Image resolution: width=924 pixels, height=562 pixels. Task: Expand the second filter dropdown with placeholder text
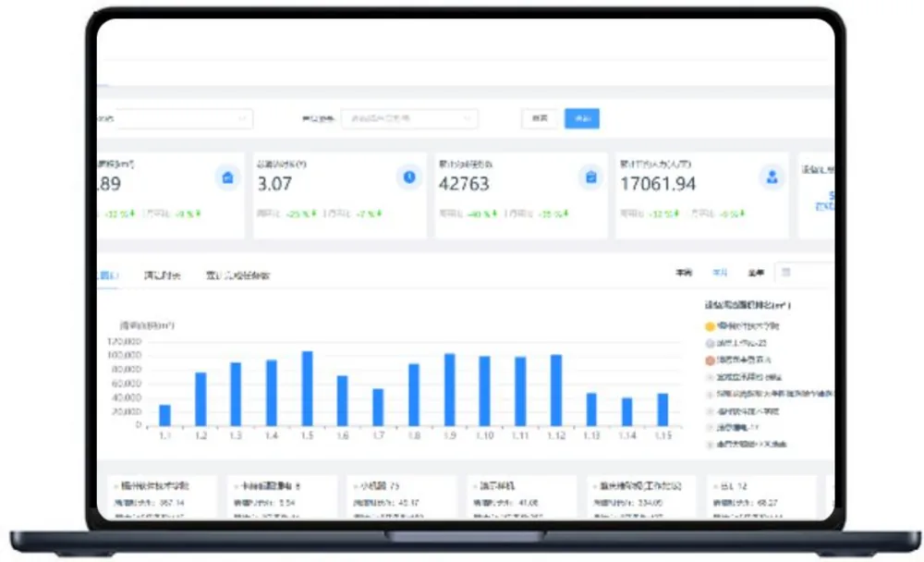(409, 118)
